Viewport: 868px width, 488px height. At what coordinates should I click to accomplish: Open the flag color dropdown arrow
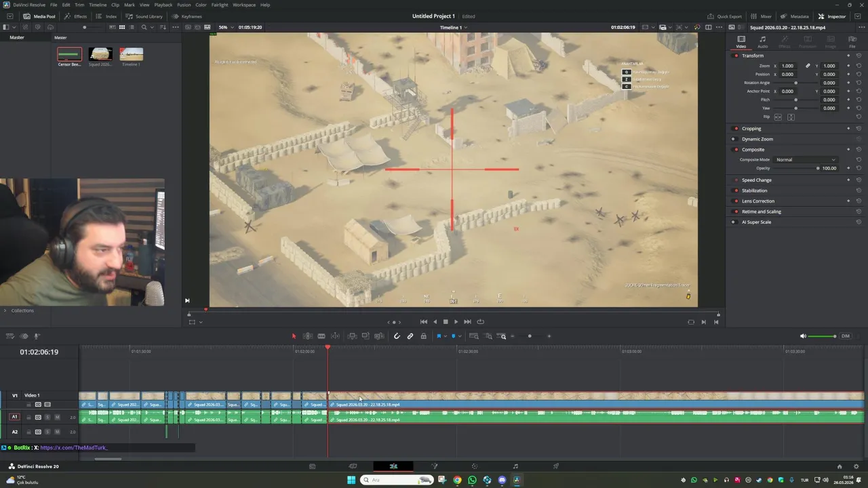(445, 336)
